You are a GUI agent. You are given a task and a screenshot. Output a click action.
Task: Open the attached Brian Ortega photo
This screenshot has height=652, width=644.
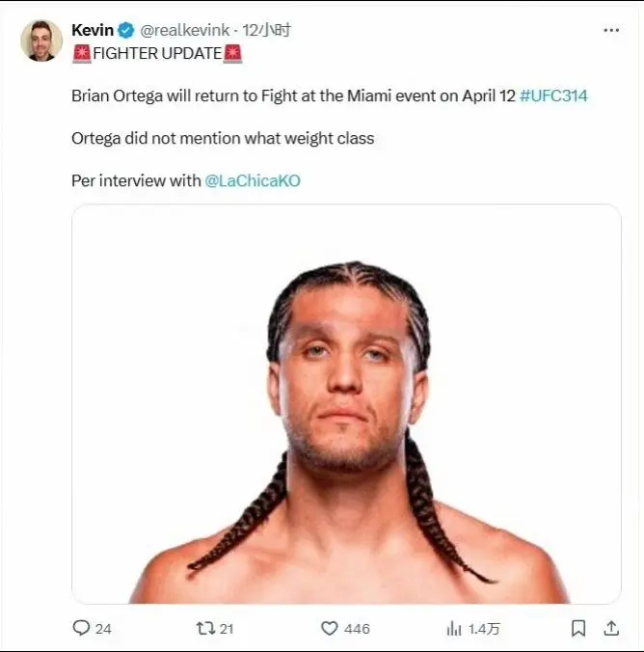click(346, 404)
